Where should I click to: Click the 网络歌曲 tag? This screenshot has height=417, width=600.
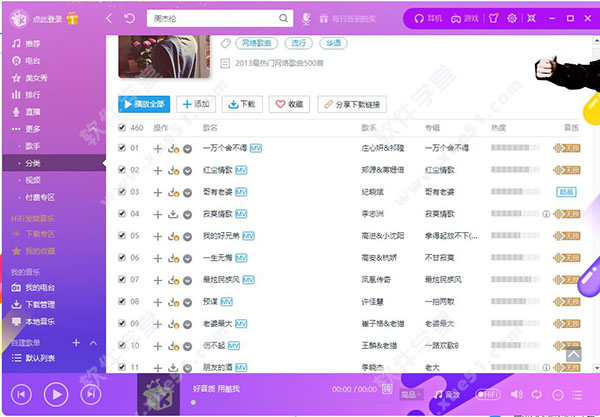tap(256, 43)
